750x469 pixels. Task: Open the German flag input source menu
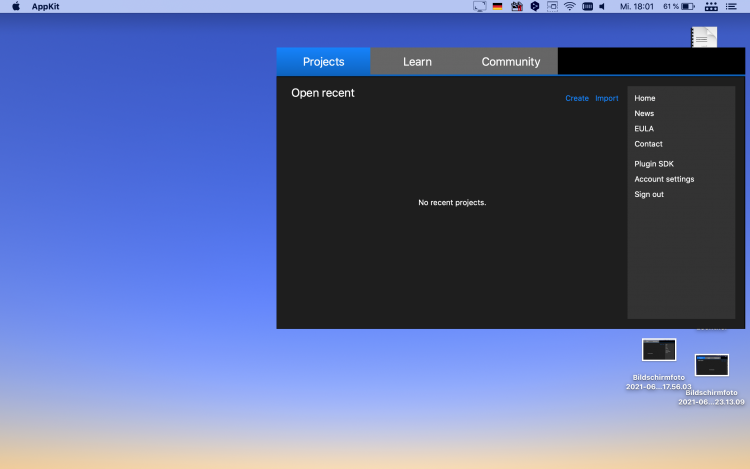[x=497, y=6]
